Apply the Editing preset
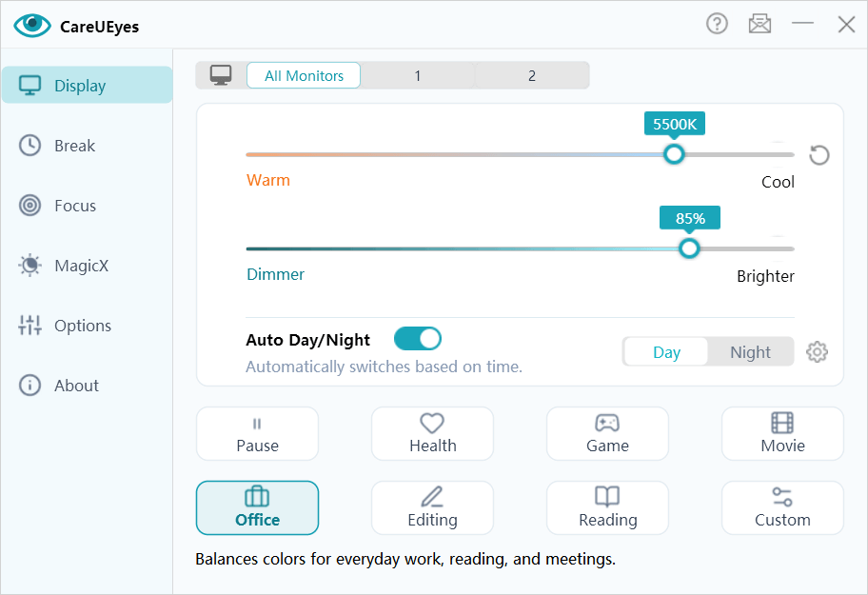The width and height of the screenshot is (868, 595). pyautogui.click(x=432, y=507)
